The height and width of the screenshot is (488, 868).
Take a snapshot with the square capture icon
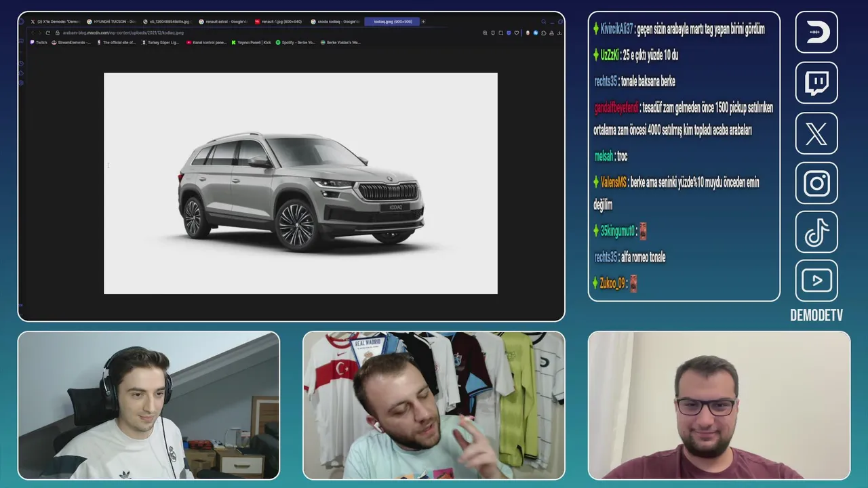(500, 33)
